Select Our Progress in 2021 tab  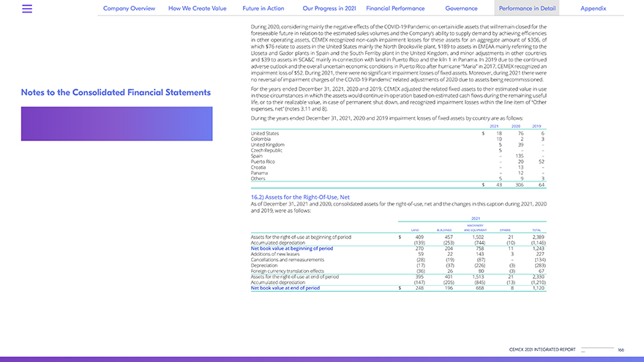(x=329, y=8)
